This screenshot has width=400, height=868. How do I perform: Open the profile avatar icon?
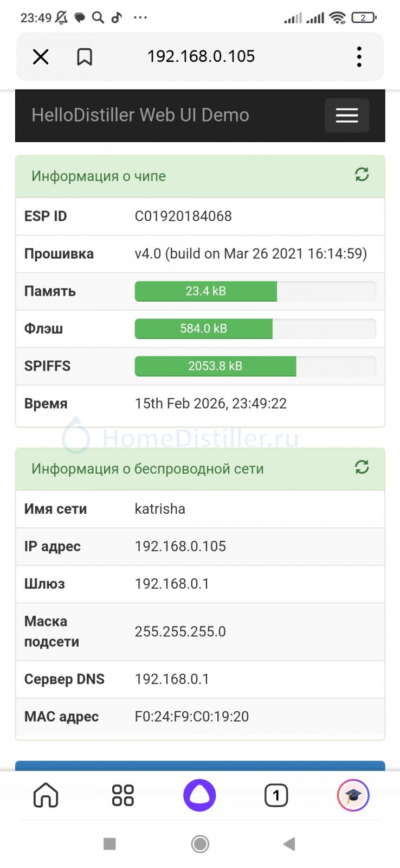pos(353,795)
